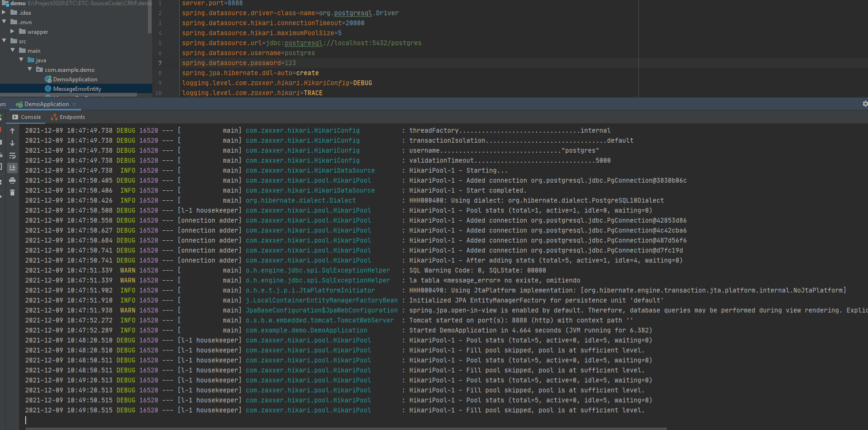Collapse the .mvn folder
The width and height of the screenshot is (868, 430).
(x=4, y=22)
